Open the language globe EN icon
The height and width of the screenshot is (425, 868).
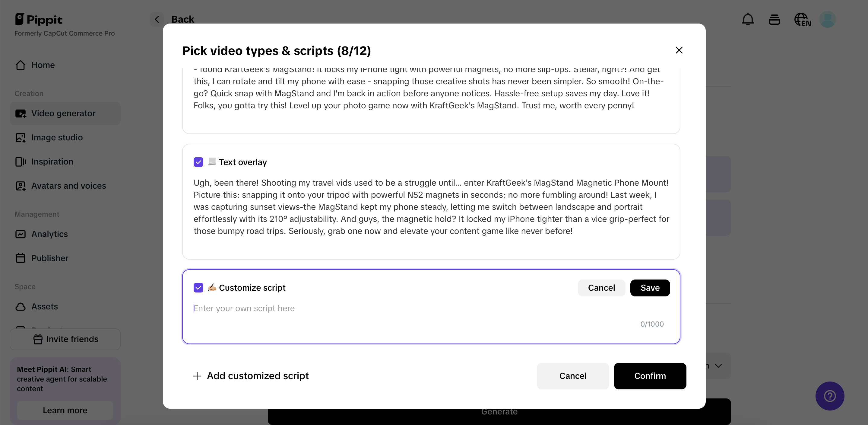click(x=802, y=20)
